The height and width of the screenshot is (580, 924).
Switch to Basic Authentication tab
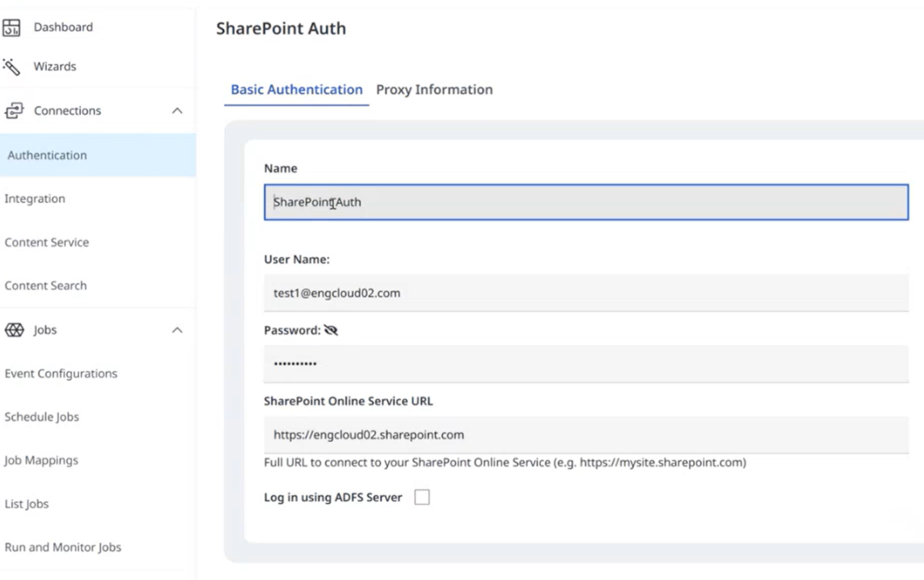coord(296,89)
